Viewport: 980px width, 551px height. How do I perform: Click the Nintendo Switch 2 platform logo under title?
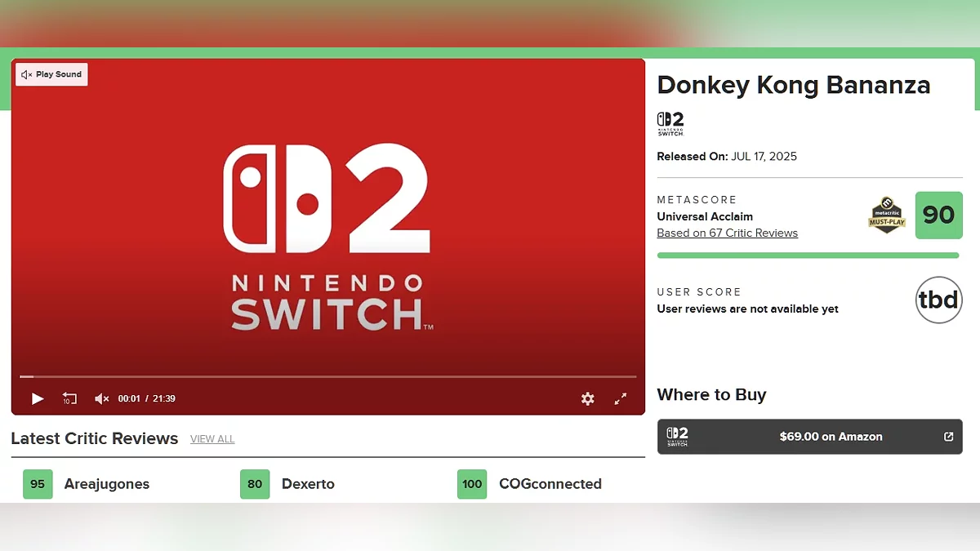tap(670, 123)
